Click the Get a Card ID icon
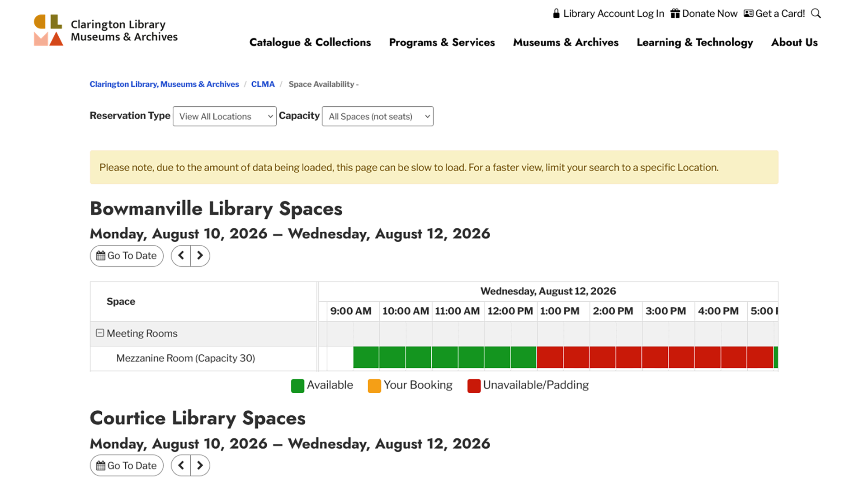 (748, 14)
